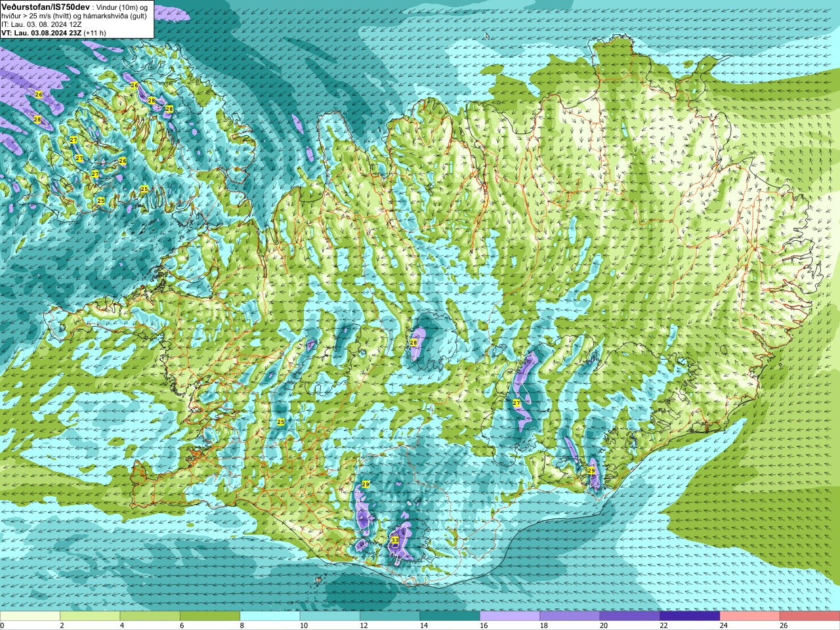840x630 pixels.
Task: Click the bright cyan 8–10 legend swatch
Action: point(270,616)
